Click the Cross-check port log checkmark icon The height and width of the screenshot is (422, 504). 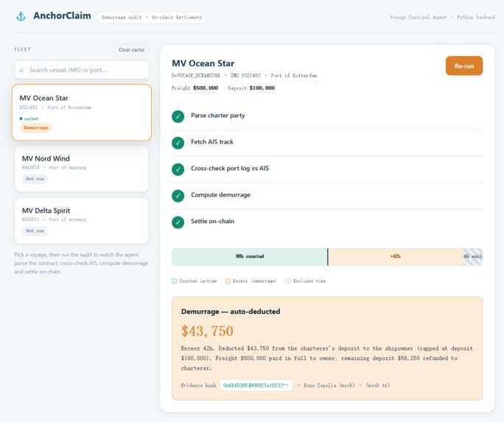click(178, 169)
